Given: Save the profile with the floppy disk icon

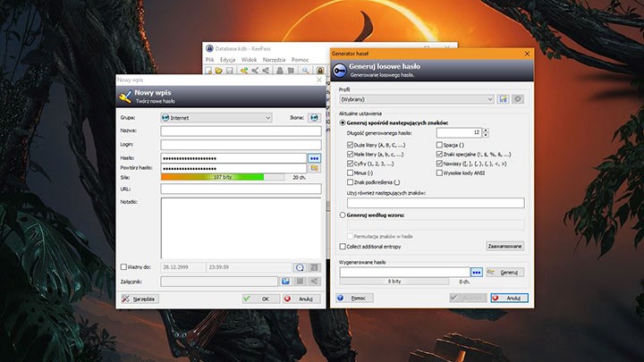Looking at the screenshot, I should coord(504,98).
